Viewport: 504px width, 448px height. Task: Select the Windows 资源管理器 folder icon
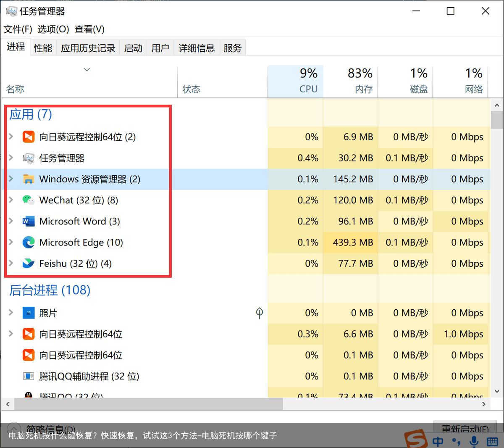[x=28, y=179]
